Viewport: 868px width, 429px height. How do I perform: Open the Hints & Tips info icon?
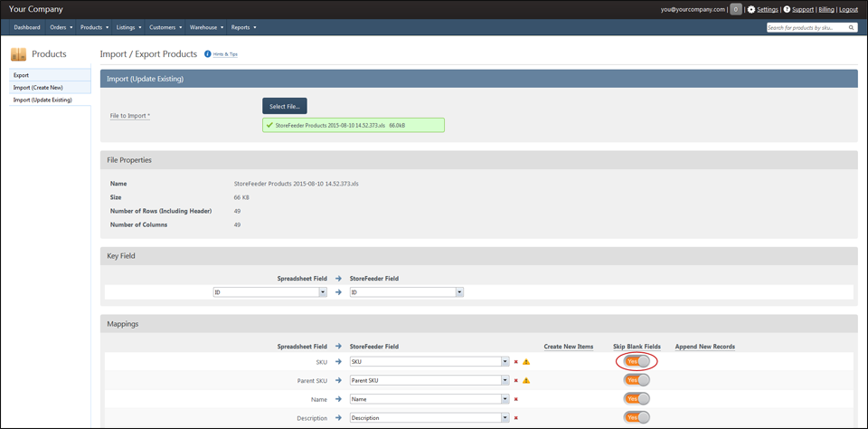(x=208, y=54)
